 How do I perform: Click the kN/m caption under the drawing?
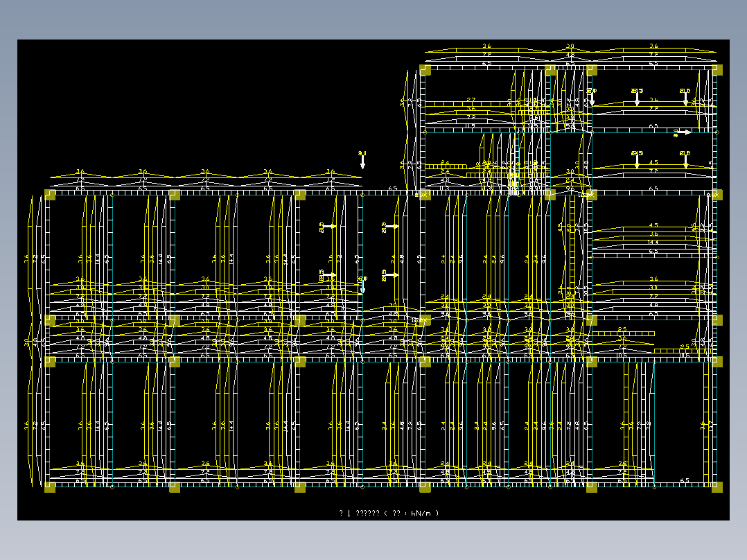coord(389,513)
